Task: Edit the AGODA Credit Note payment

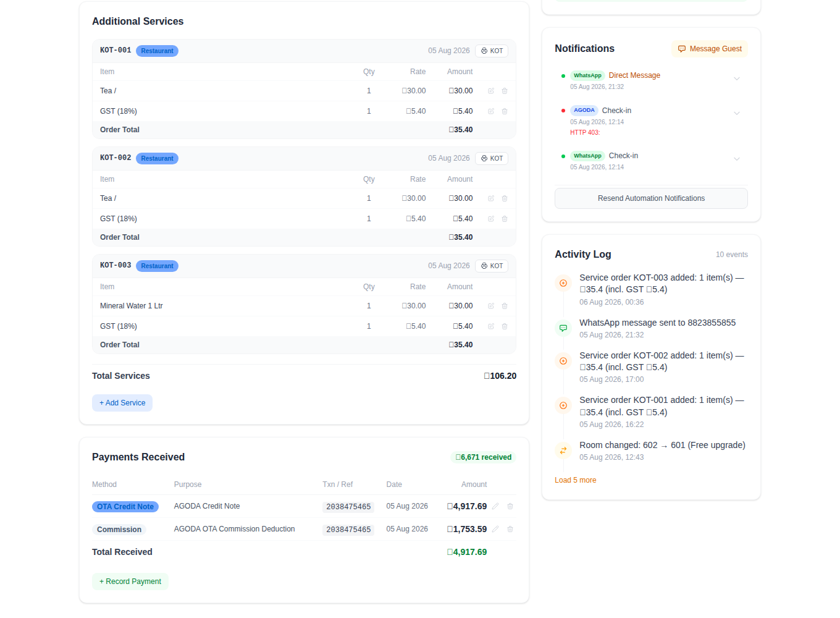Action: [x=495, y=506]
